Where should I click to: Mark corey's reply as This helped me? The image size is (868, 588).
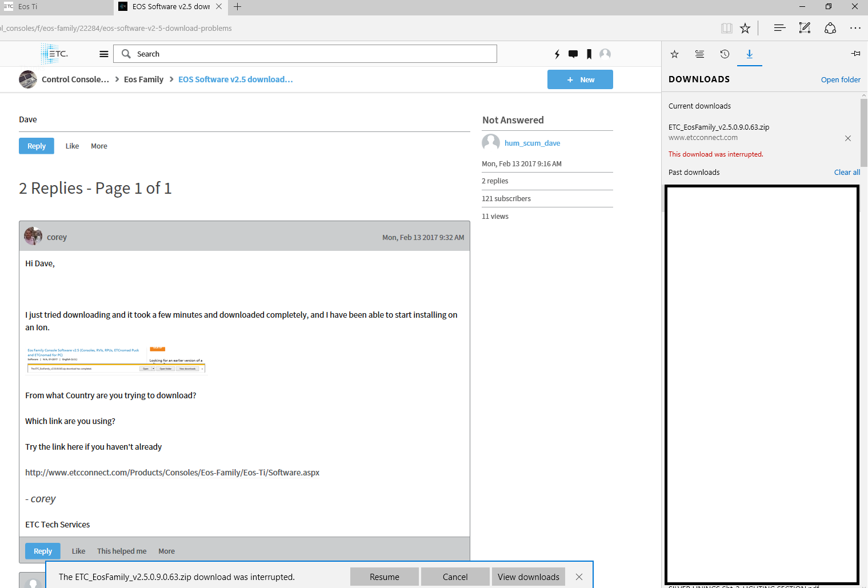point(122,551)
